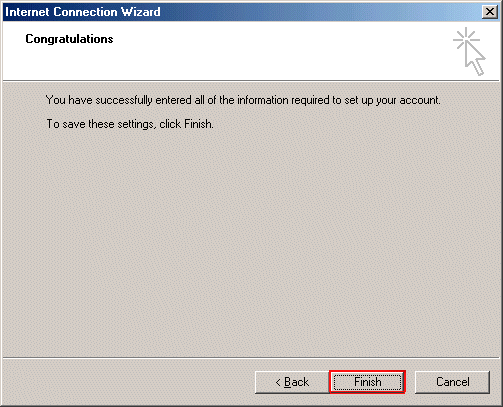The image size is (503, 407).
Task: Click the word account in the message
Action: pos(419,100)
